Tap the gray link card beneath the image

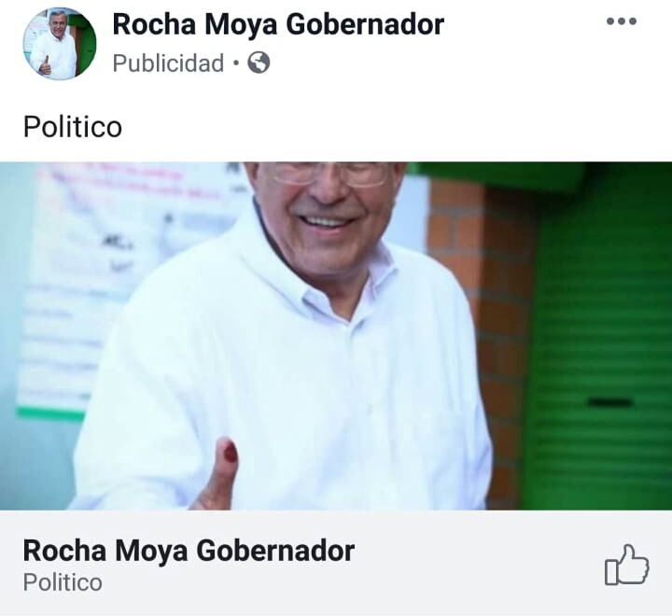(x=336, y=563)
